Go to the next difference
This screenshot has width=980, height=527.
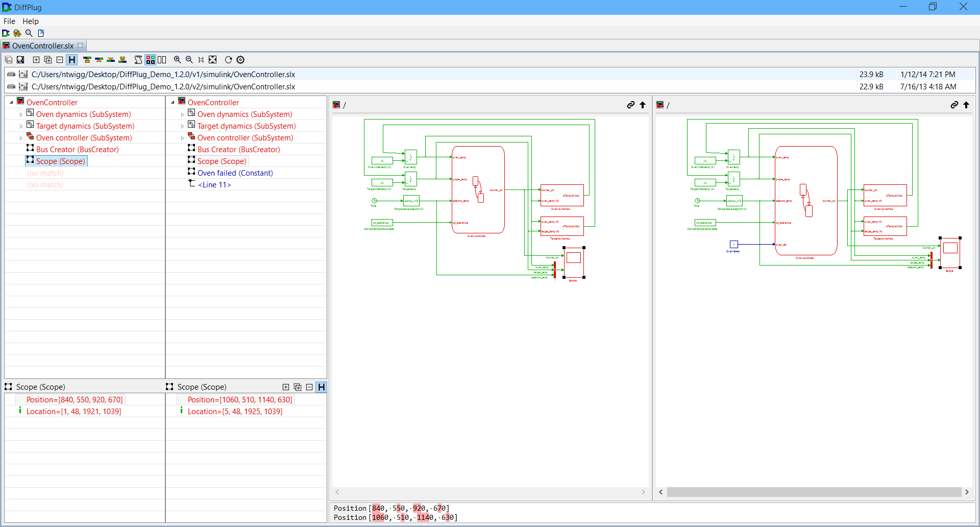tap(111, 60)
